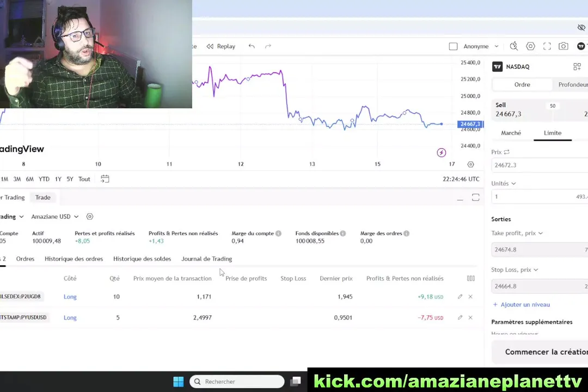This screenshot has width=588, height=392.
Task: Click the 22:24:46 UTC timezone clock
Action: coord(461,179)
